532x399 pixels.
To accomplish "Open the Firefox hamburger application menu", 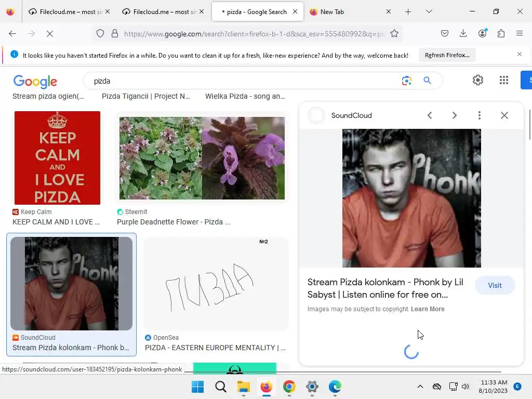I will point(520,33).
